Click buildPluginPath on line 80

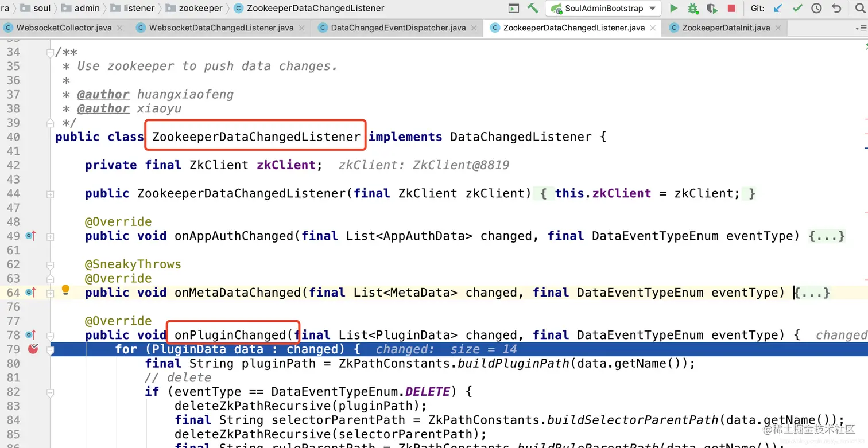click(x=514, y=363)
